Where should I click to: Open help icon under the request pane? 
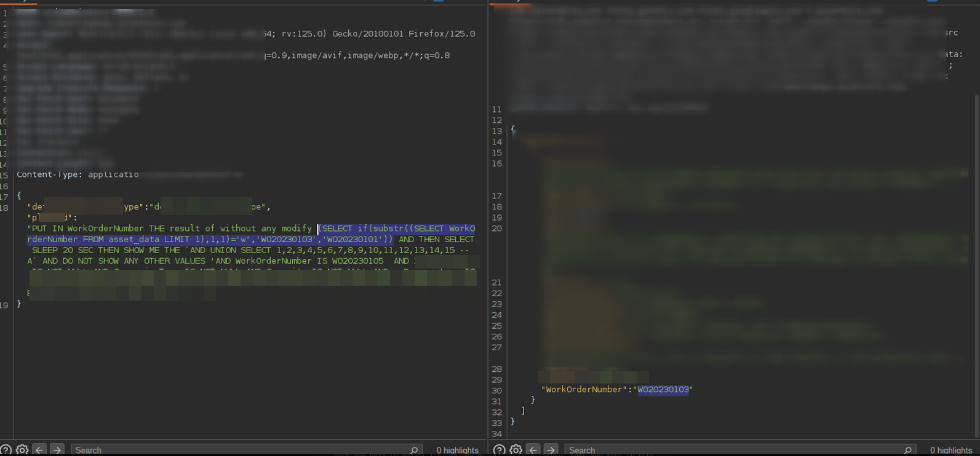pos(6,450)
